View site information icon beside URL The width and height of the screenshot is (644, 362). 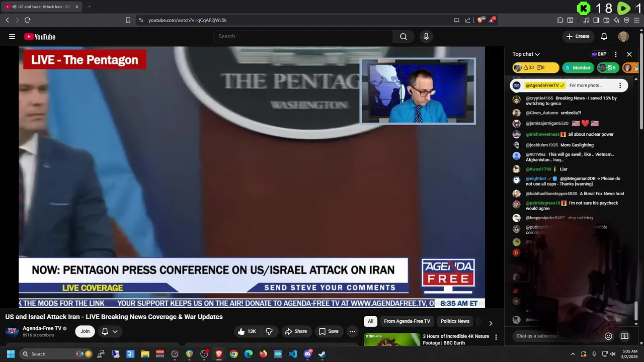(141, 20)
